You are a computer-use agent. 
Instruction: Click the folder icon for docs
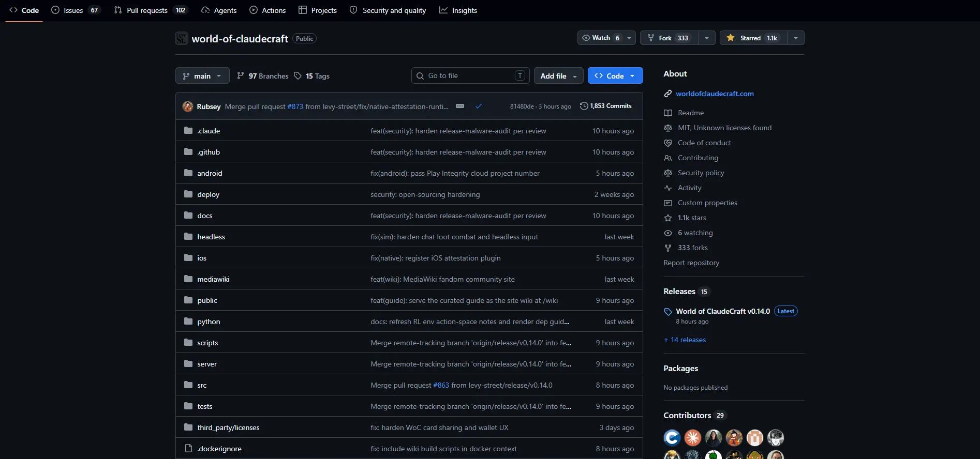(188, 216)
